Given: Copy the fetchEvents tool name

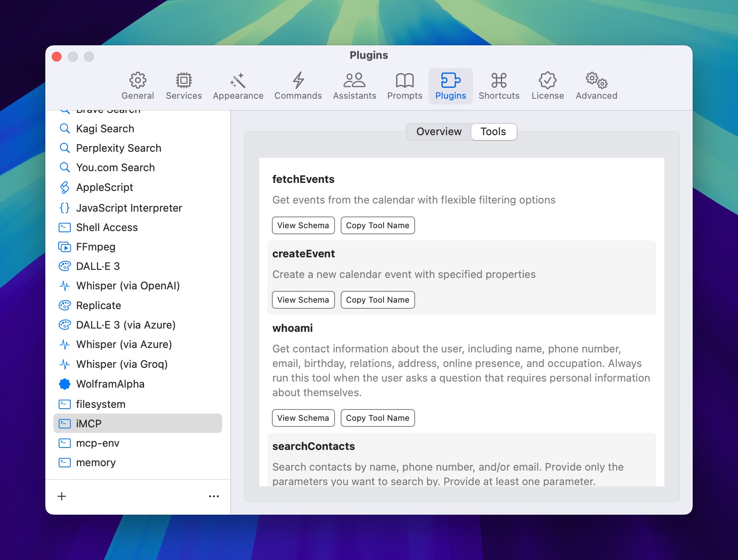Looking at the screenshot, I should tap(377, 225).
